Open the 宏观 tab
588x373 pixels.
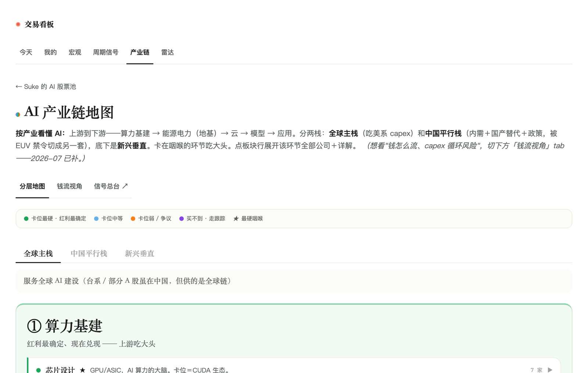(x=75, y=52)
